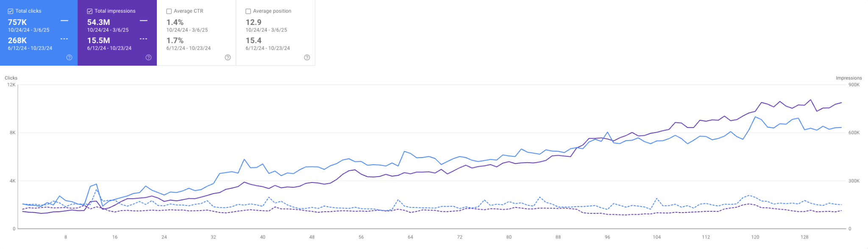The width and height of the screenshot is (868, 249).
Task: Click the 15.5M previous impressions value
Action: coord(98,41)
